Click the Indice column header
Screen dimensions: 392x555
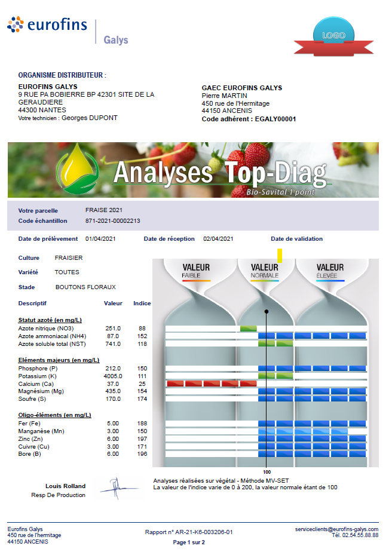142,303
